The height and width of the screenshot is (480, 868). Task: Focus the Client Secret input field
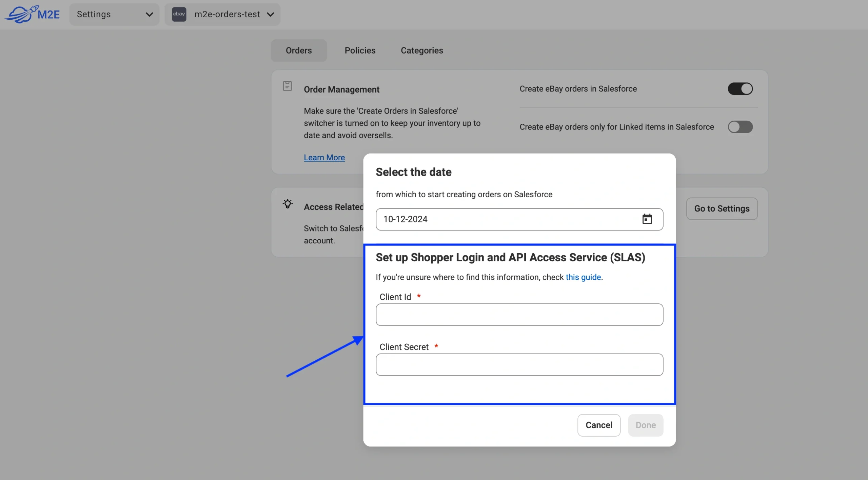point(519,365)
